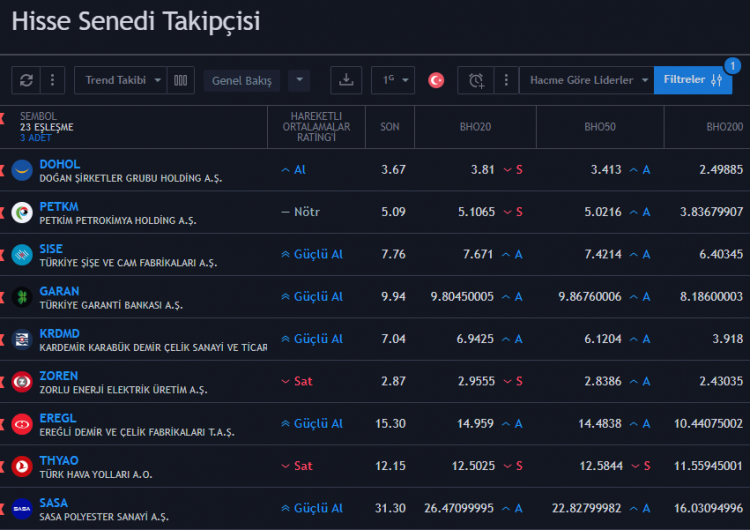Open the GARAN symbol link
The width and height of the screenshot is (750, 530).
point(59,291)
